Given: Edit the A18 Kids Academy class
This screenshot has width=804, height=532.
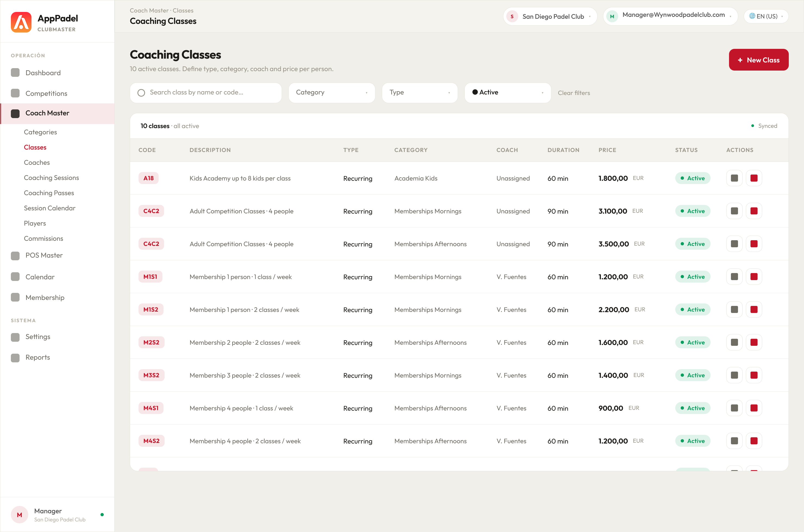Looking at the screenshot, I should (734, 178).
